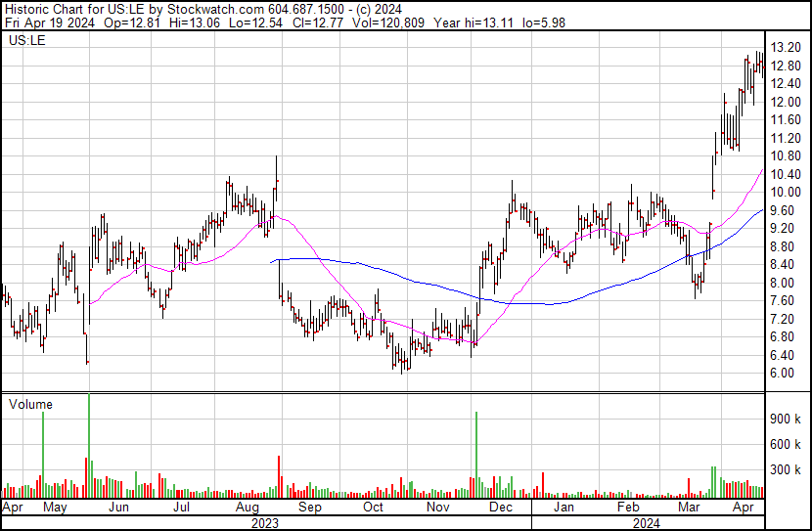Click the Sep month label
This screenshot has width=812, height=531.
[x=310, y=507]
